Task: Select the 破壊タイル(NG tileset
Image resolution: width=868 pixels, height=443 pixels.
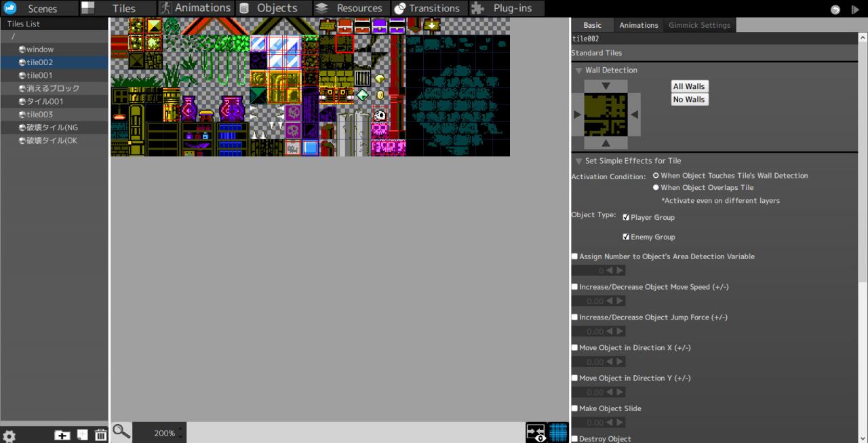Action: pos(54,128)
